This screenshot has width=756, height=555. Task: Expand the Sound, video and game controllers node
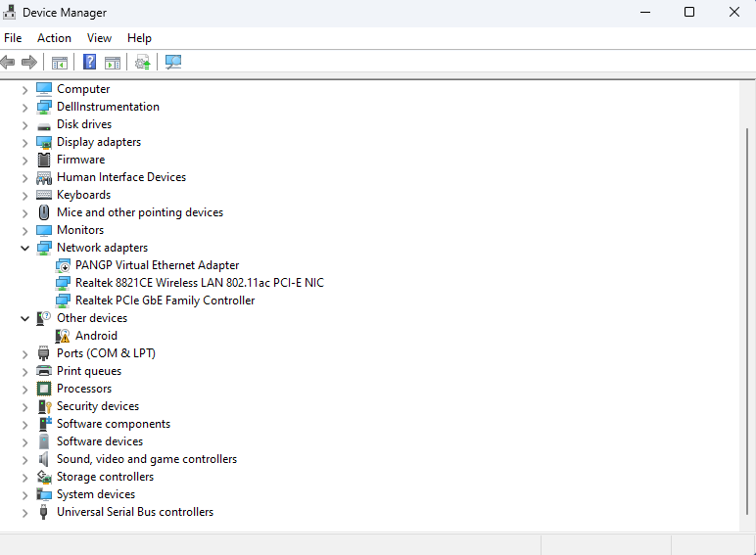(25, 460)
